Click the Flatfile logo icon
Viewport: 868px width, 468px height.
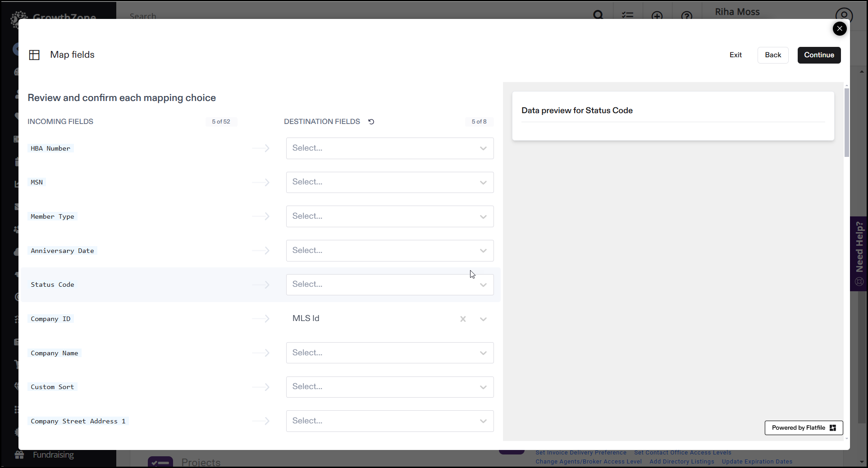click(833, 428)
